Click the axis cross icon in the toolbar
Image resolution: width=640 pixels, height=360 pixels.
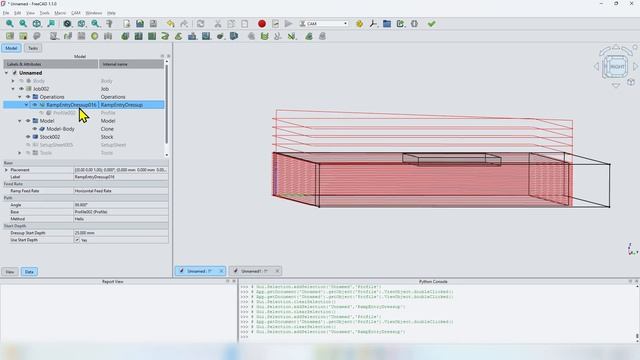tap(373, 24)
